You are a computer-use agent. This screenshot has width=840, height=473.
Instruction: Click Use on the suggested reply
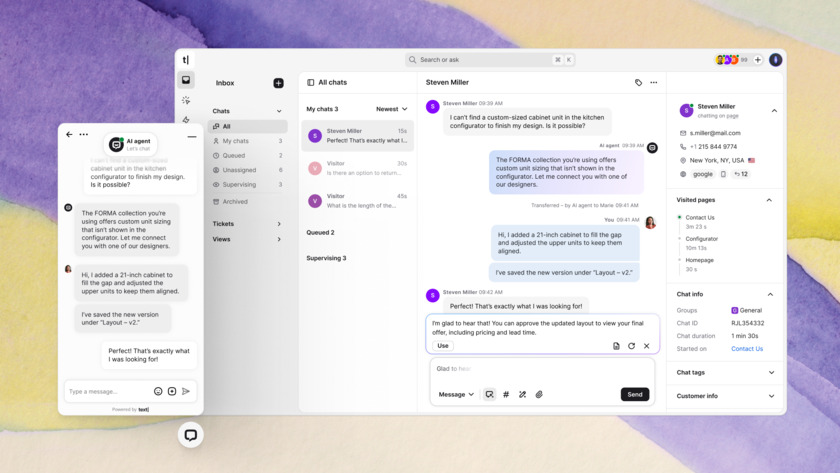443,346
